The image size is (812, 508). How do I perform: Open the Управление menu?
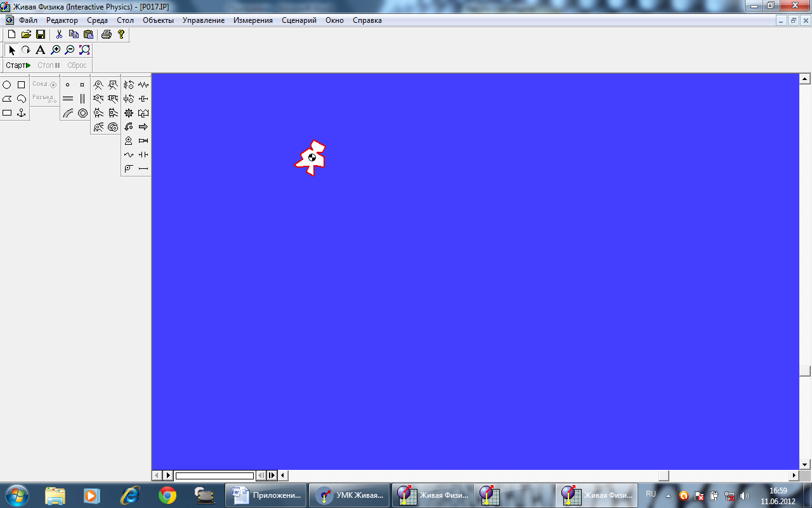click(x=204, y=20)
